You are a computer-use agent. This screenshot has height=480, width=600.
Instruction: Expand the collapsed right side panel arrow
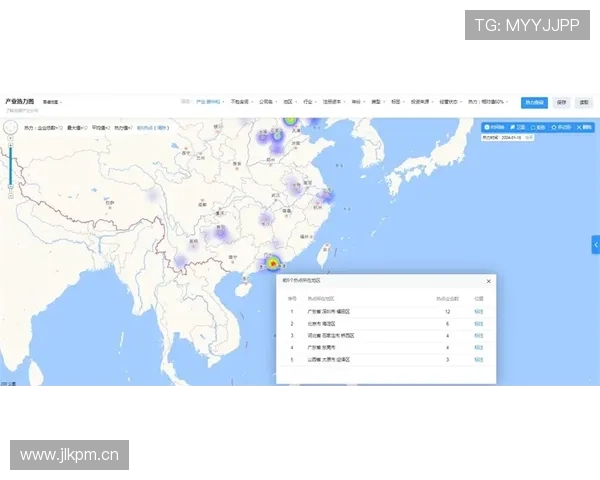click(596, 244)
